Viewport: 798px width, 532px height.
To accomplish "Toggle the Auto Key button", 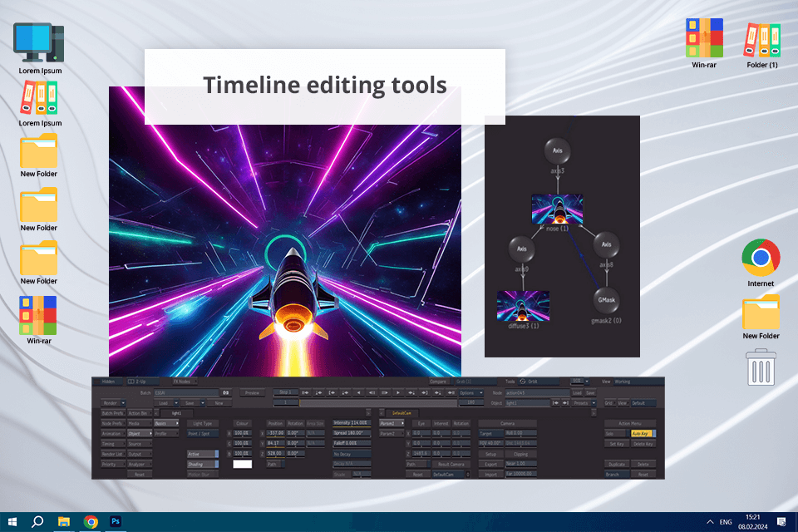I will (643, 434).
